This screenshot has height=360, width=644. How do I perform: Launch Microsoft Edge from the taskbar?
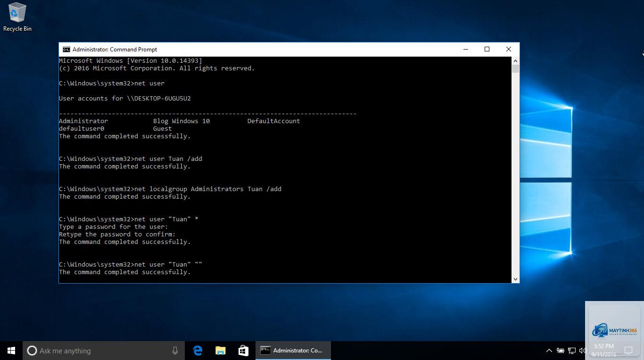coord(198,351)
